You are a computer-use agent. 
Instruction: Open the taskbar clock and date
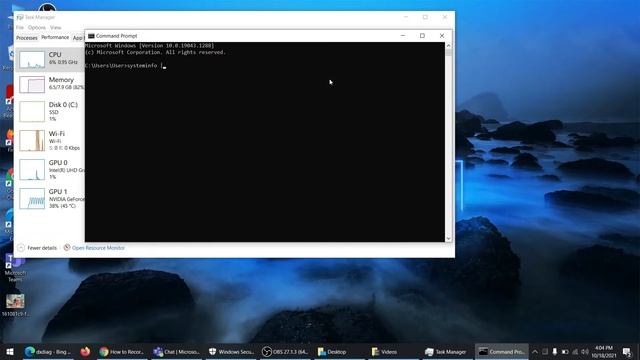(x=604, y=351)
